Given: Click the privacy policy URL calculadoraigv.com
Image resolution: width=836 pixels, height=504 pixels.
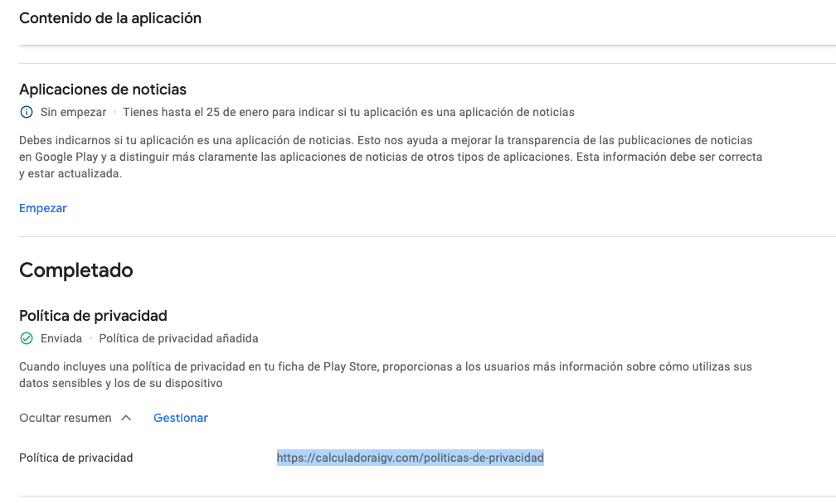Looking at the screenshot, I should [x=411, y=457].
